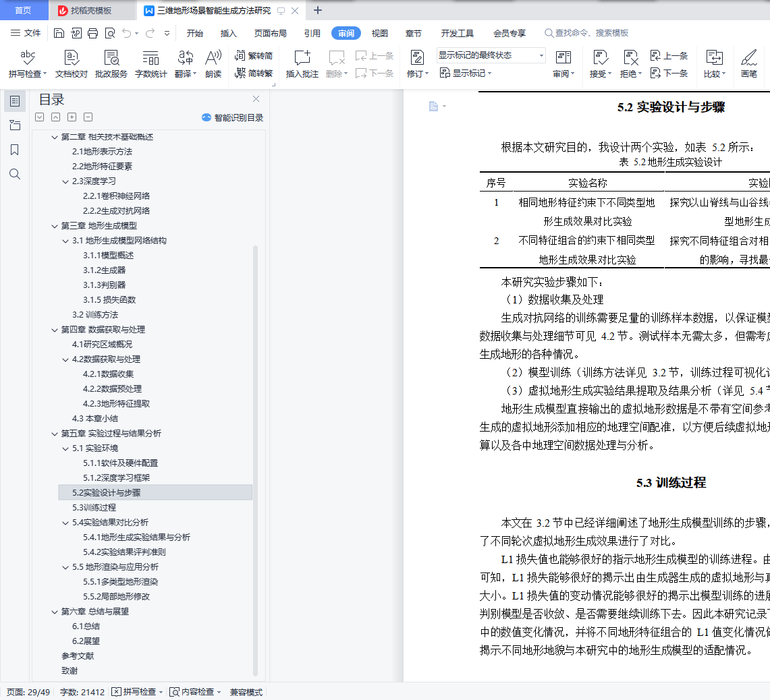Convert text with 简转繁
Viewport: 770px width, 700px height.
pos(253,73)
